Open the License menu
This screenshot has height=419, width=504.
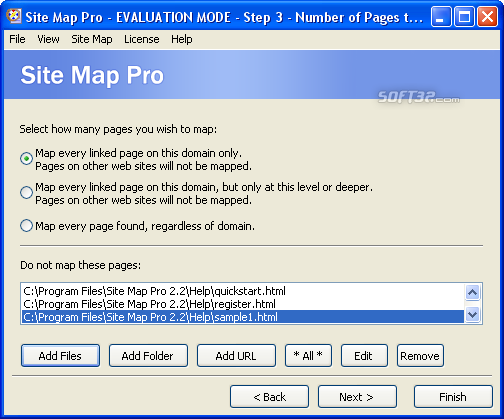(142, 39)
